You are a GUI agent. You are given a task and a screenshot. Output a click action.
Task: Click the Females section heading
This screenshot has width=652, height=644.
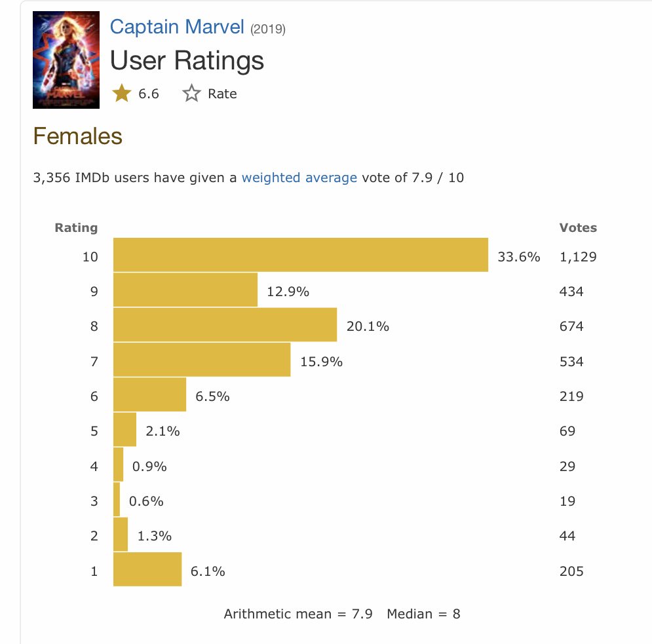click(77, 136)
